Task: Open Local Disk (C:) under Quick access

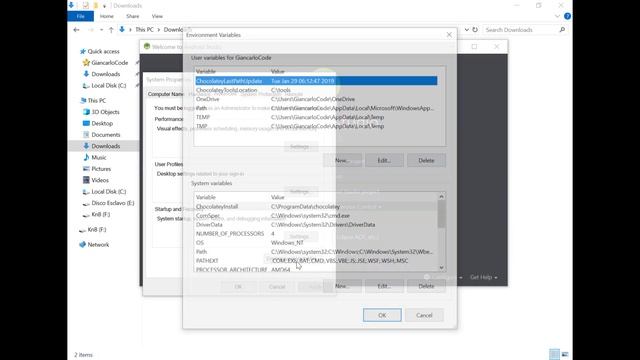Action: (x=104, y=86)
